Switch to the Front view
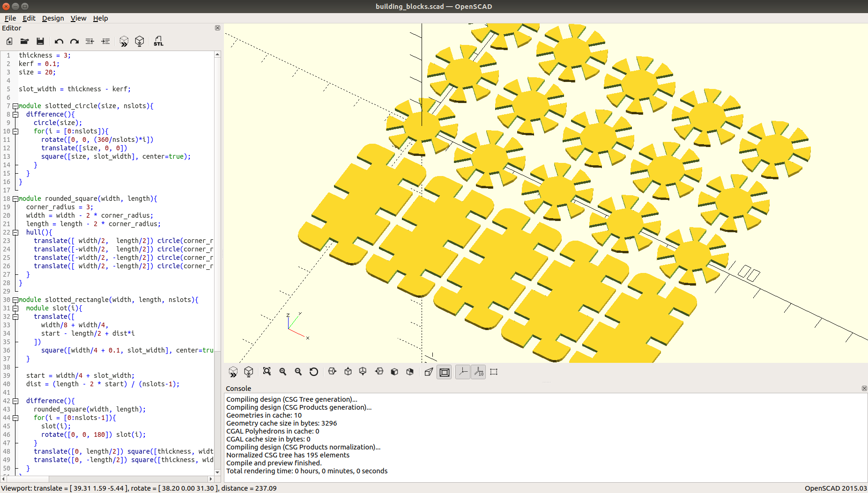 (394, 372)
